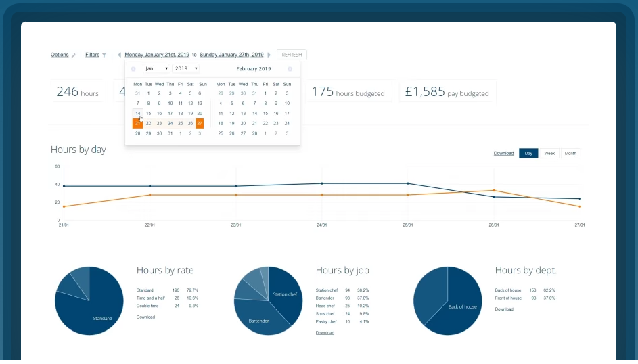Switch the chart to Day view
Image resolution: width=638 pixels, height=364 pixels.
528,154
